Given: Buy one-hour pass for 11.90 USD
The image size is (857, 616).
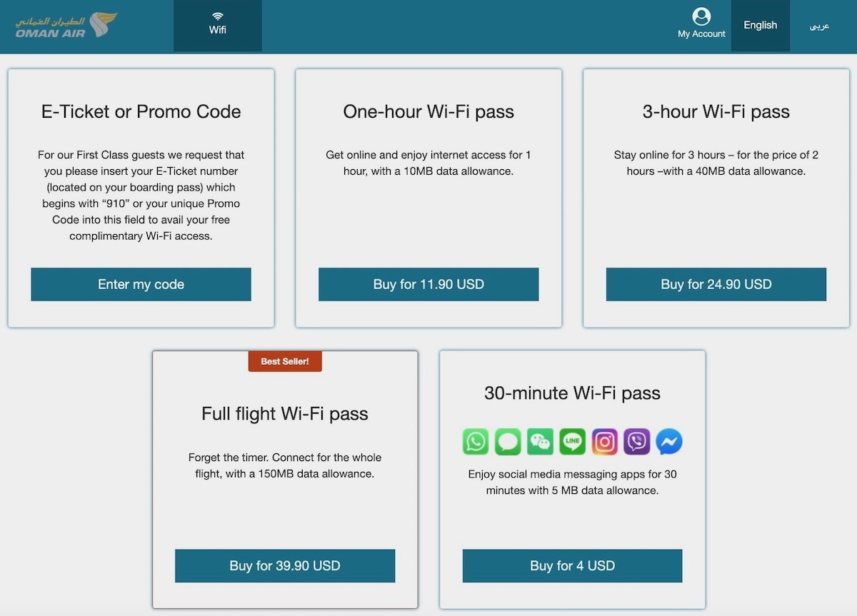Looking at the screenshot, I should 428,284.
